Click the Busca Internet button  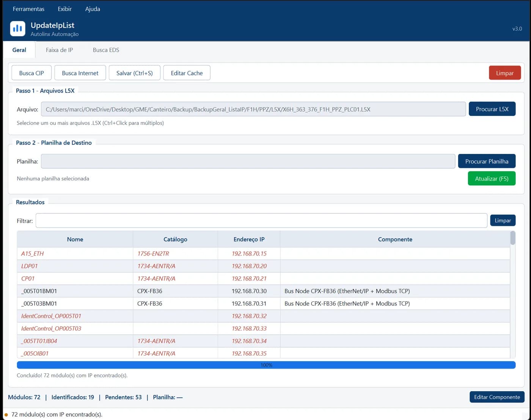80,73
